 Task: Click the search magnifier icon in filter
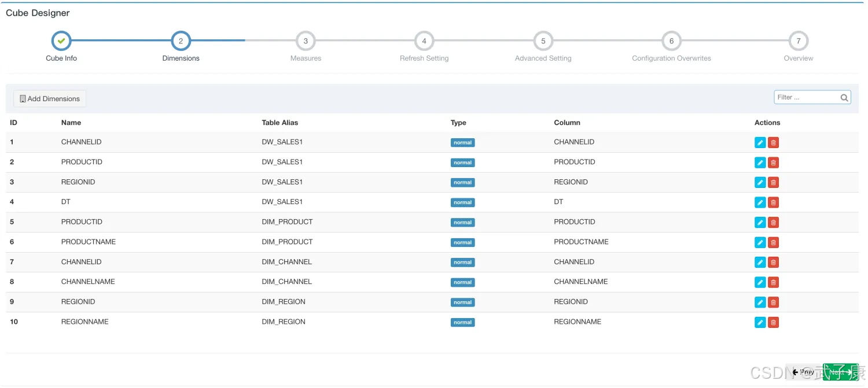click(x=844, y=98)
